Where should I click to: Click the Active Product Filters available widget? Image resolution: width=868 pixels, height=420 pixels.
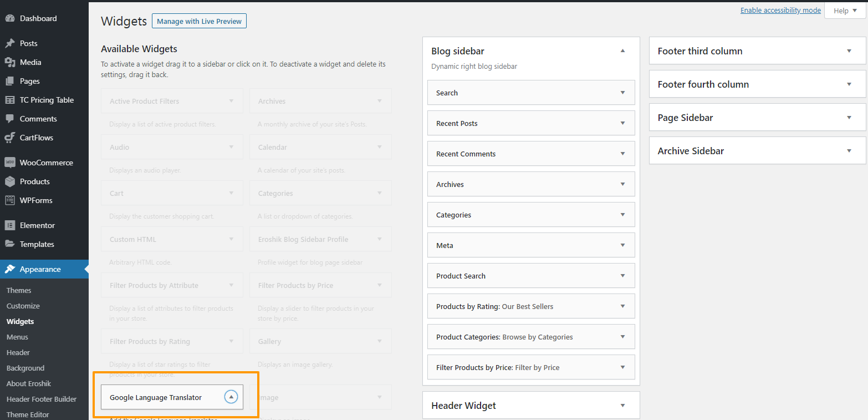tap(172, 101)
